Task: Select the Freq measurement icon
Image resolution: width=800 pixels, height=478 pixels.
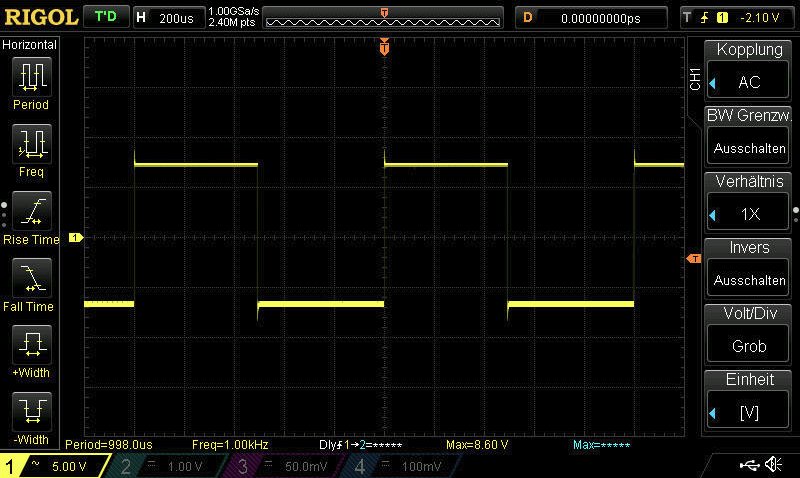Action: pos(32,144)
